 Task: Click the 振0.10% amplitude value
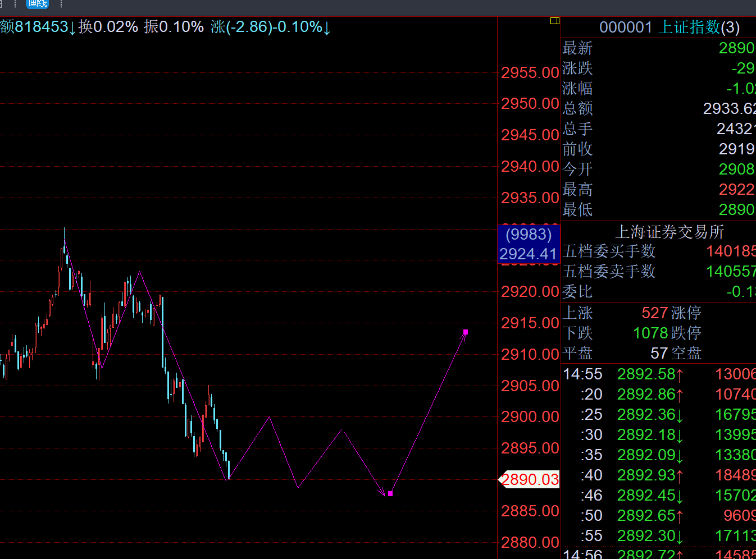point(174,27)
